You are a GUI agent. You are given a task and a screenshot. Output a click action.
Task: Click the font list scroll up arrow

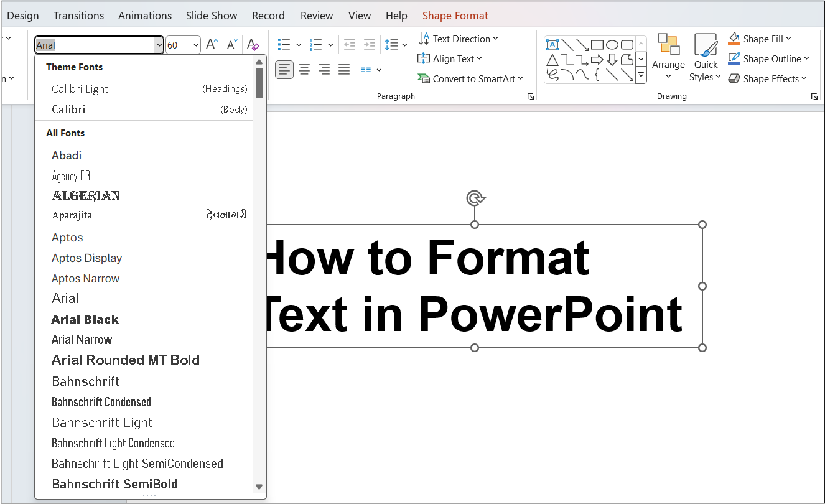[x=259, y=62]
